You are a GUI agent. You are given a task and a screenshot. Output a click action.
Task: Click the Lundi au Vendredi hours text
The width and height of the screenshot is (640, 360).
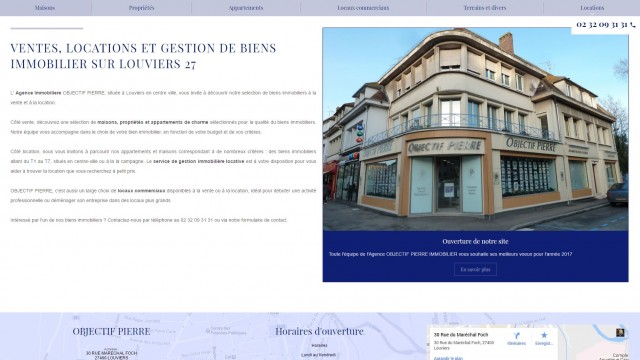(318, 355)
